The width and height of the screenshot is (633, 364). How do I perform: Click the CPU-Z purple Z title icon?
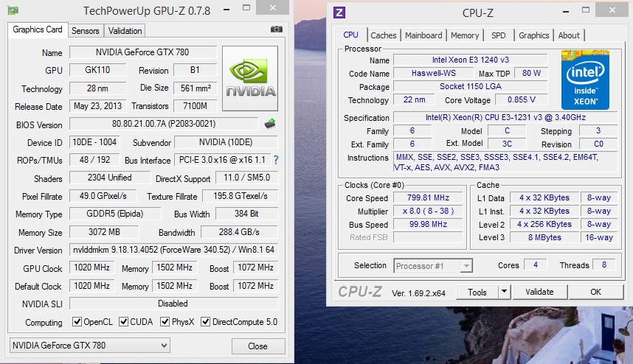click(x=339, y=13)
